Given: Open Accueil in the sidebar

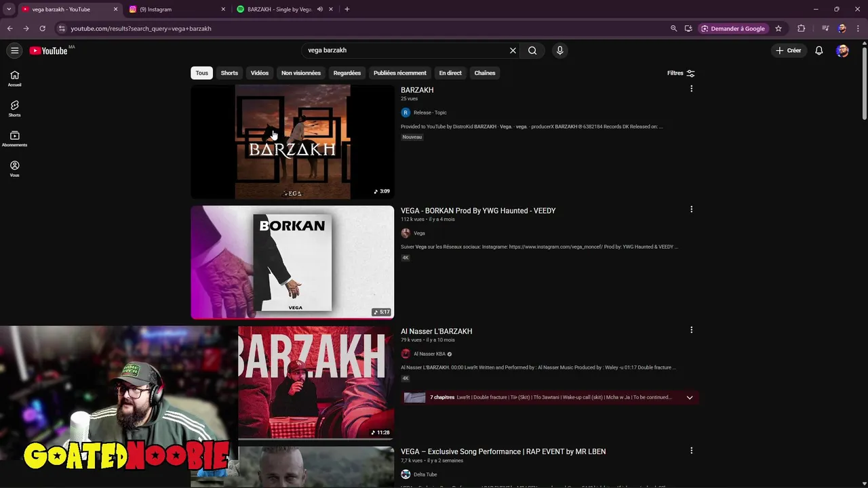Looking at the screenshot, I should pyautogui.click(x=14, y=79).
